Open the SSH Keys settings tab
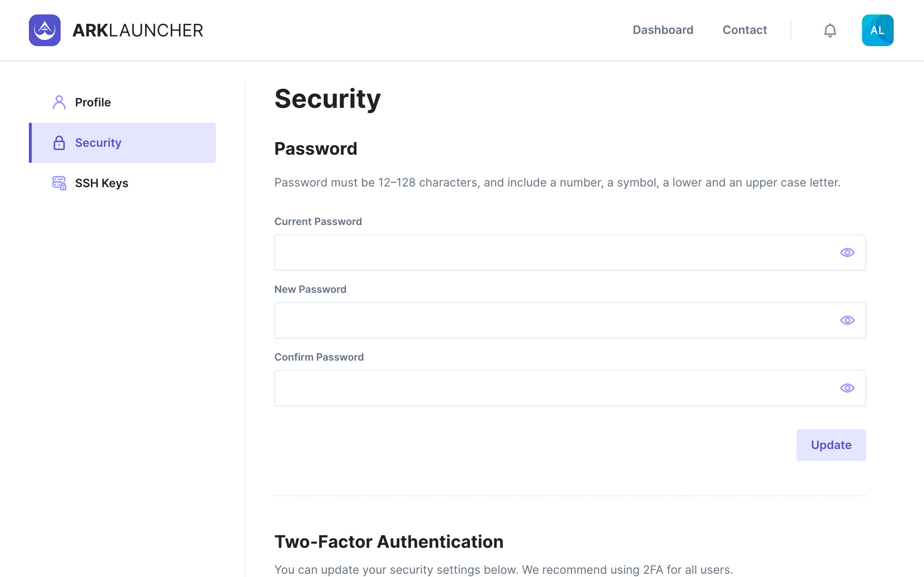The width and height of the screenshot is (924, 577). (101, 183)
